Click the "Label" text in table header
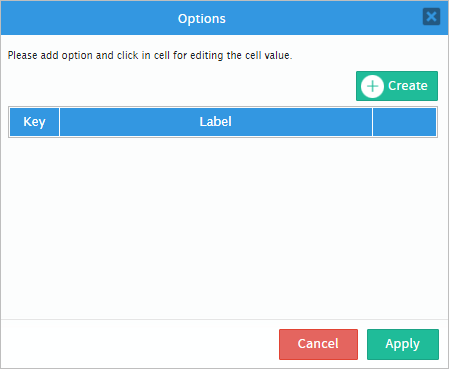Viewport: 449px width, 369px height. coord(216,122)
